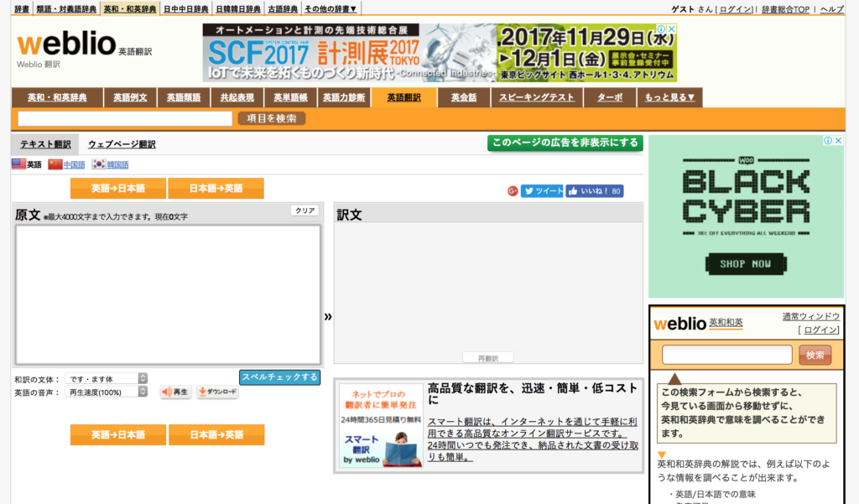This screenshot has height=504, width=859.
Task: Click the 韓国語 language link
Action: click(117, 164)
